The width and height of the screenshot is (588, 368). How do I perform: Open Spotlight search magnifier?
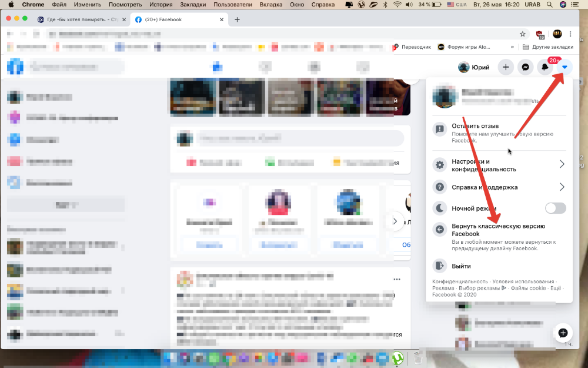549,5
